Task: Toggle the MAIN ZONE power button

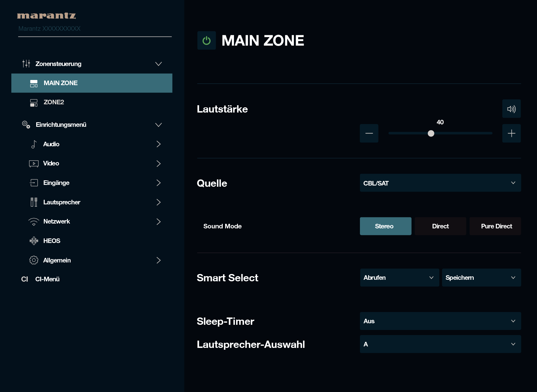Action: pos(206,40)
